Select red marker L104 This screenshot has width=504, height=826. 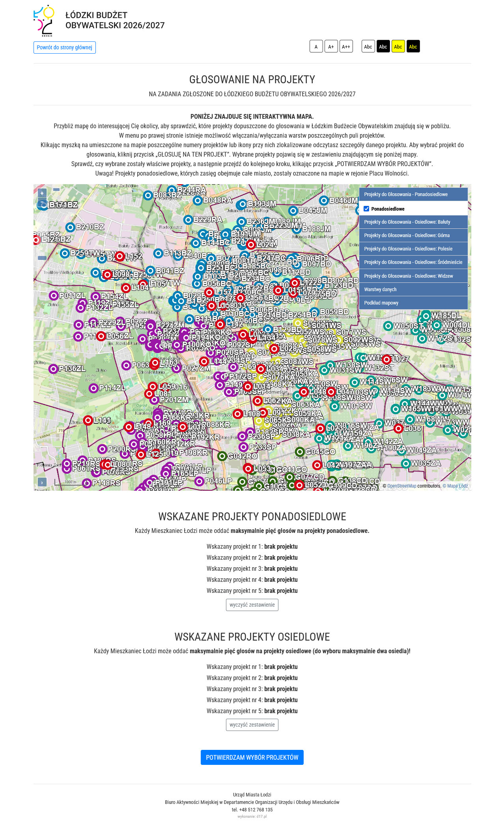126,288
